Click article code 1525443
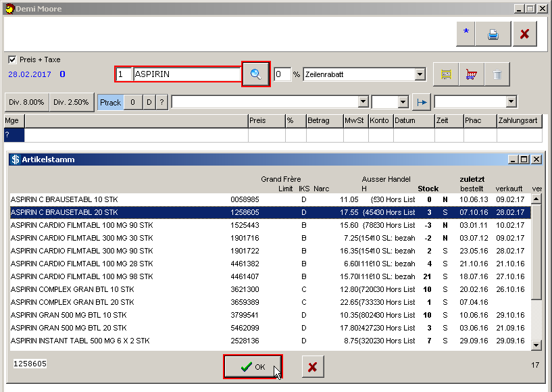This screenshot has width=552, height=392. point(245,226)
